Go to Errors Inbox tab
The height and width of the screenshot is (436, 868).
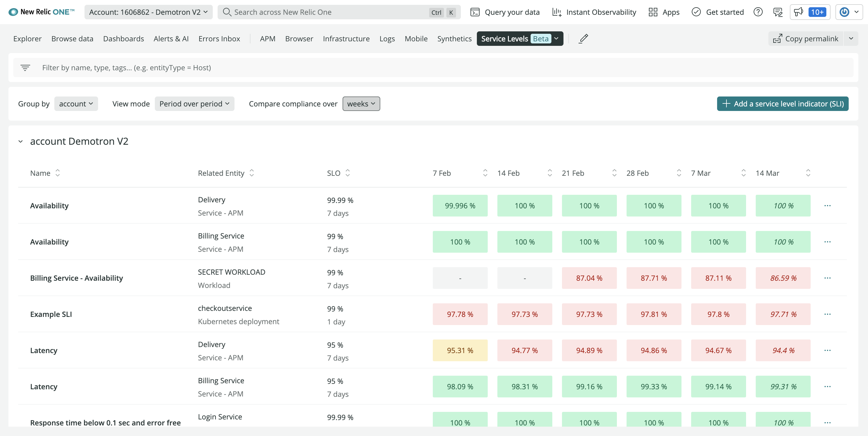click(x=219, y=39)
